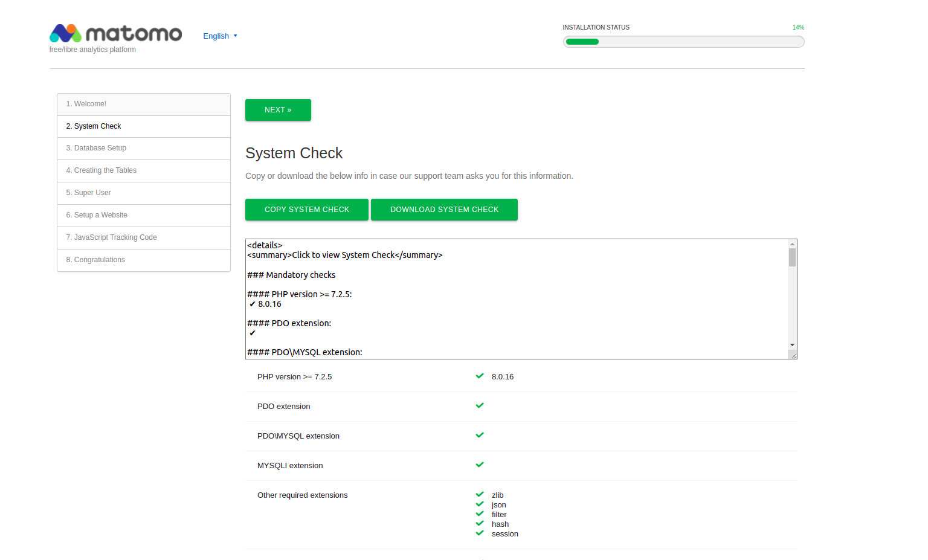Click inside the system check text area

pos(483,296)
